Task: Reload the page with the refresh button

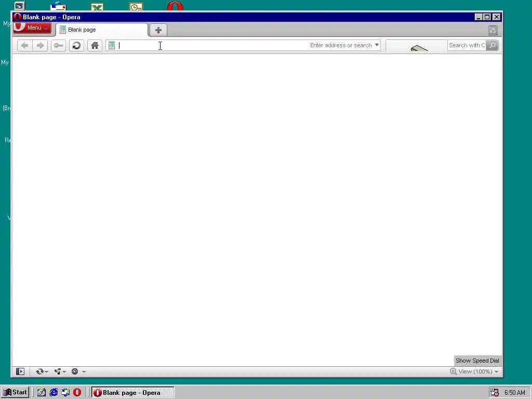Action: coord(76,46)
